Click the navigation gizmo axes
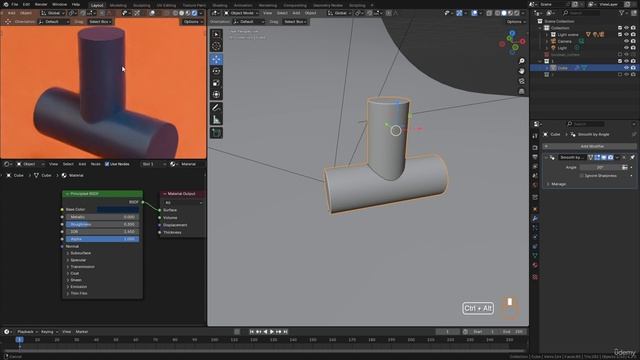 (512, 42)
